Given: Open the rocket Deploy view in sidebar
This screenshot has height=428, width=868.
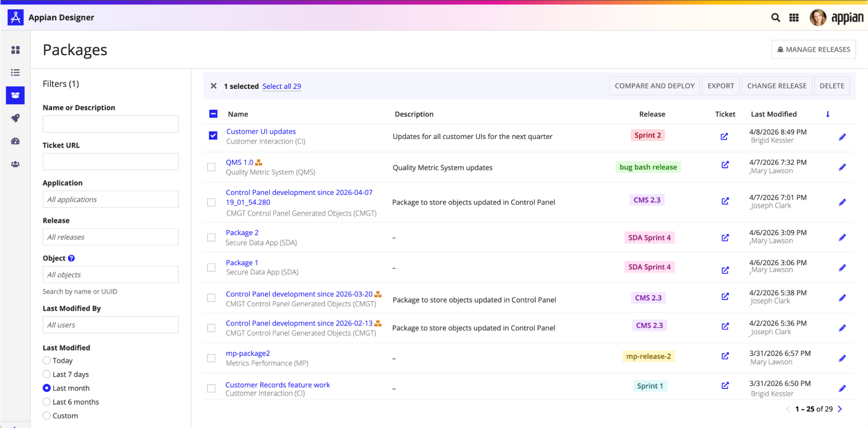Looking at the screenshot, I should [15, 118].
